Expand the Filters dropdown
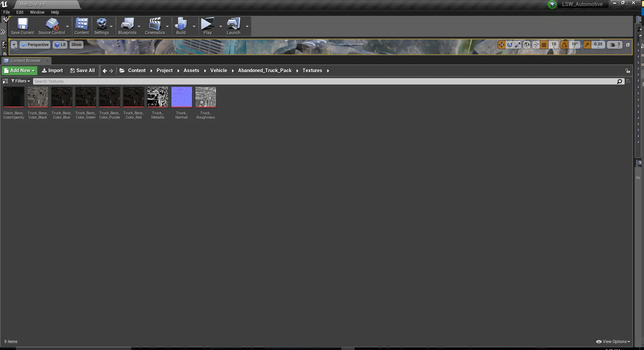The image size is (644, 350). [21, 81]
